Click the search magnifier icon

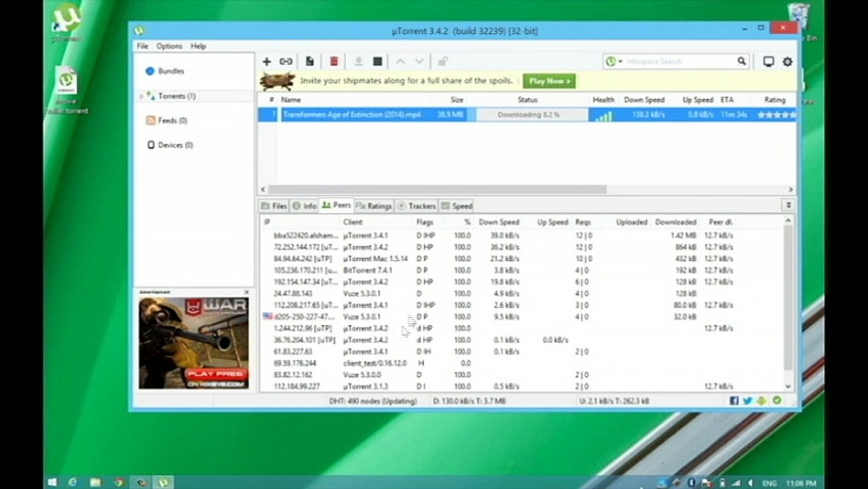(x=742, y=61)
